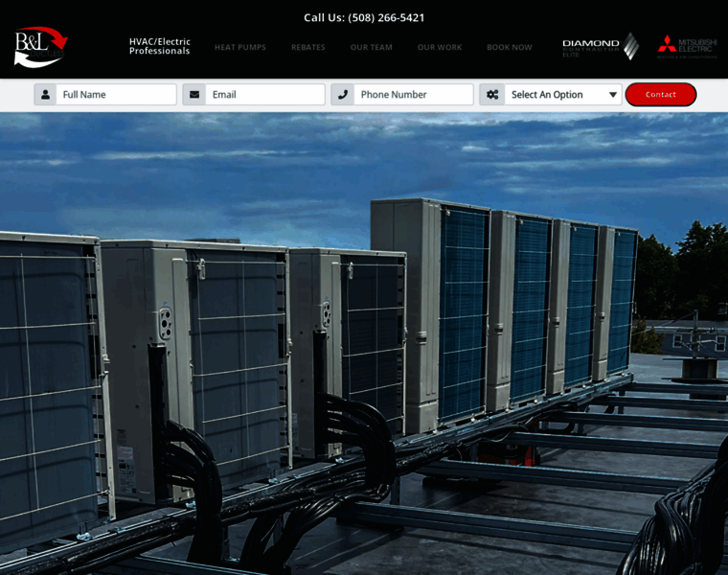View the Our Work page
Image resolution: width=728 pixels, height=575 pixels.
(x=440, y=47)
